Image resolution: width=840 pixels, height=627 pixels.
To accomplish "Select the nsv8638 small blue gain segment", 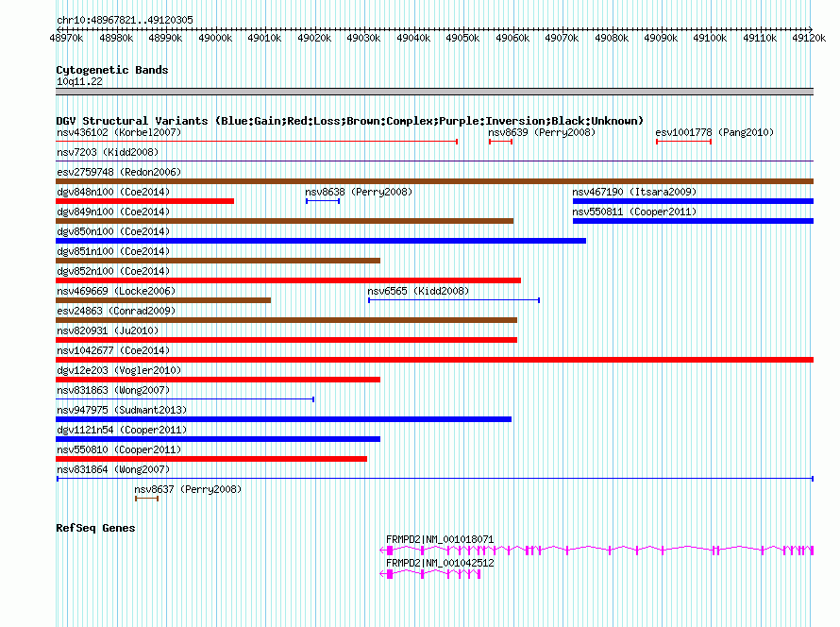I will pyautogui.click(x=323, y=201).
